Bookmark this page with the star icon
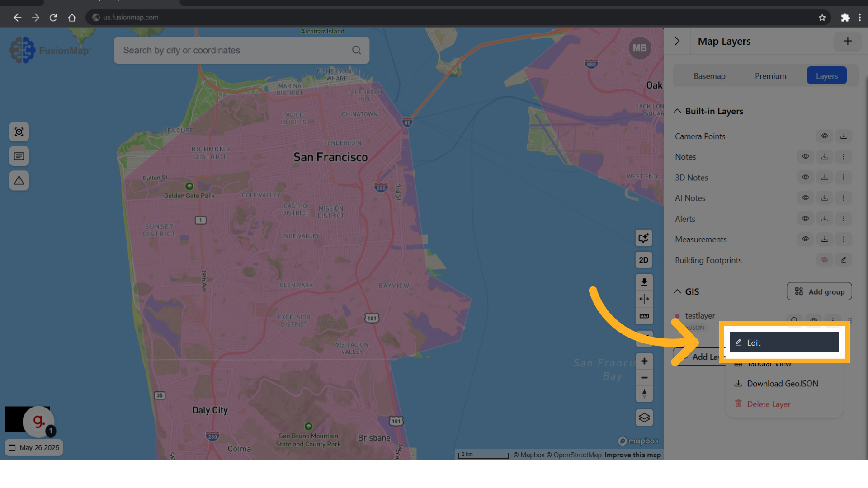Screen dimensions: 868x488 click(x=822, y=18)
